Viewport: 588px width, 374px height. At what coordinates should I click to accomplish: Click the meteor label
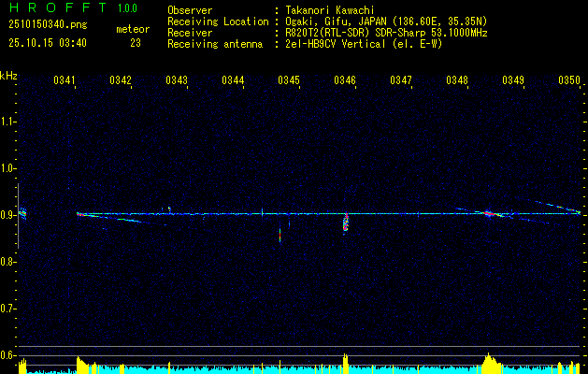pos(133,29)
